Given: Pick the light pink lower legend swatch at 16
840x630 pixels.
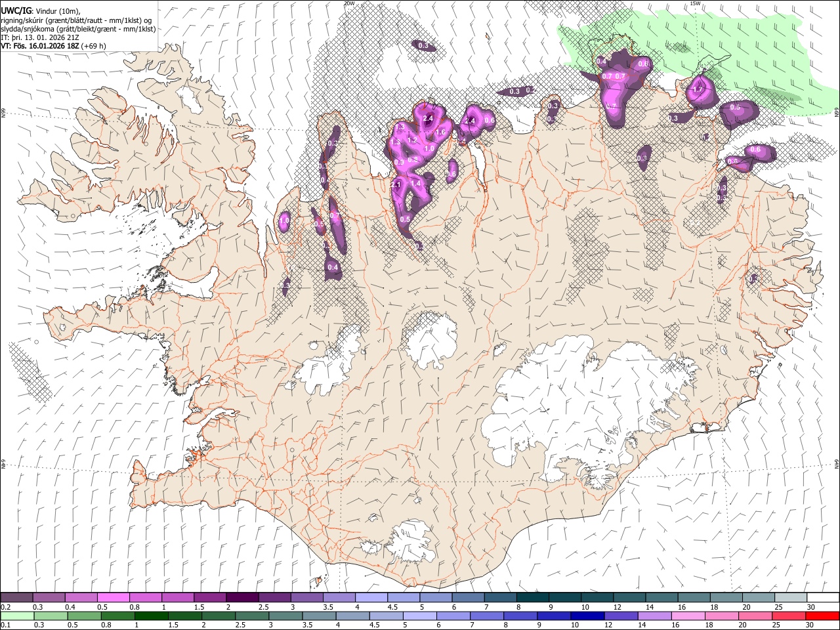Looking at the screenshot, I should [x=687, y=616].
